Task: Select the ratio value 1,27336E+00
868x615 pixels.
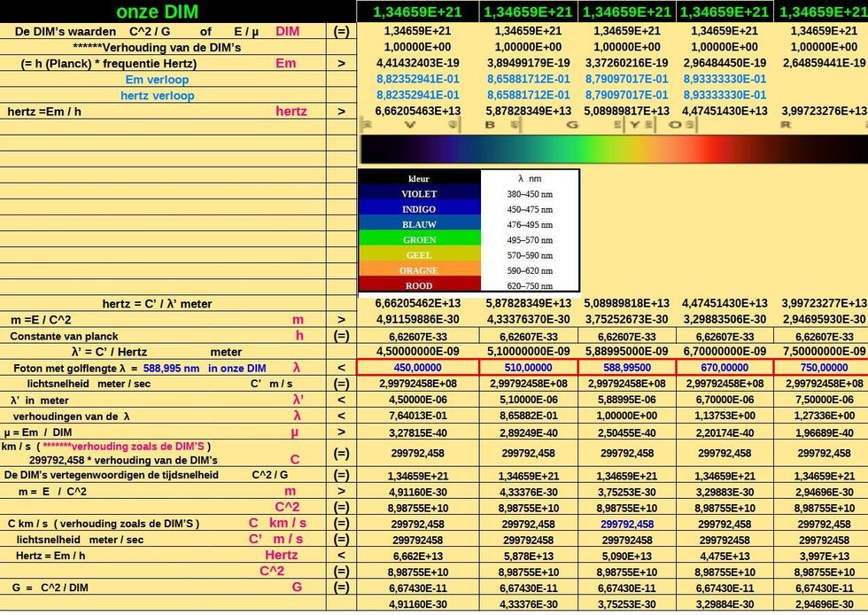Action: pos(824,416)
